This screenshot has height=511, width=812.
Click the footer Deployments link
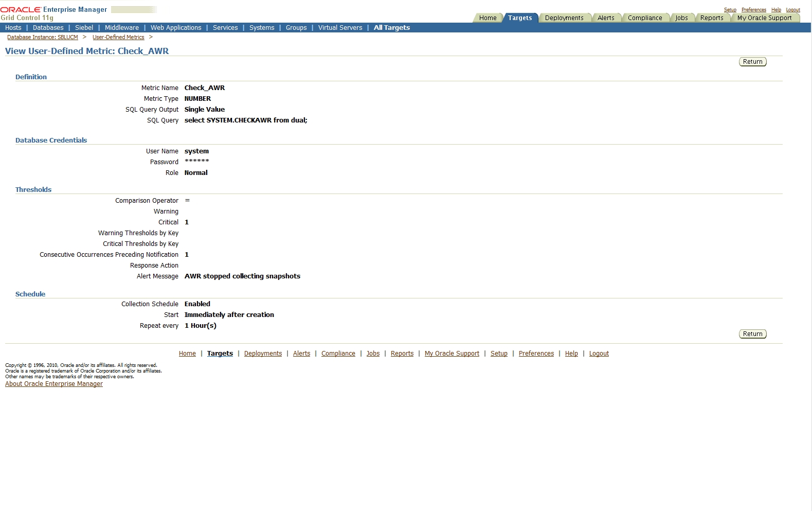click(x=263, y=354)
